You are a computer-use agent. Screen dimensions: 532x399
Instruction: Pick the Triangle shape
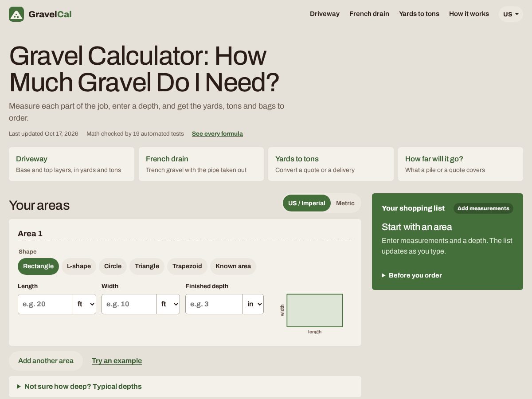tap(147, 266)
